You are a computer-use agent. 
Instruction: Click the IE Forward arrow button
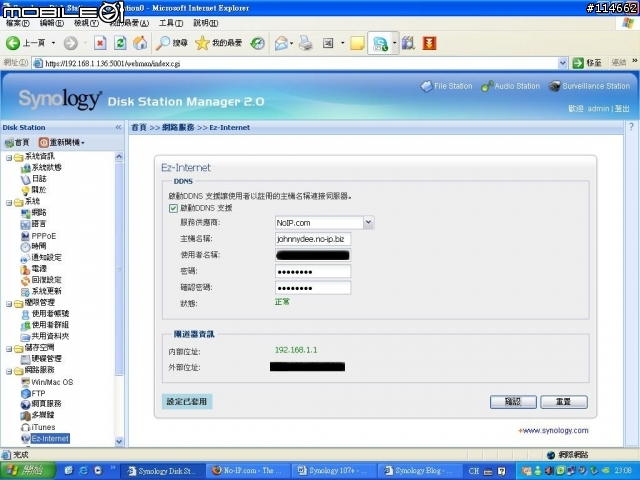[70, 43]
